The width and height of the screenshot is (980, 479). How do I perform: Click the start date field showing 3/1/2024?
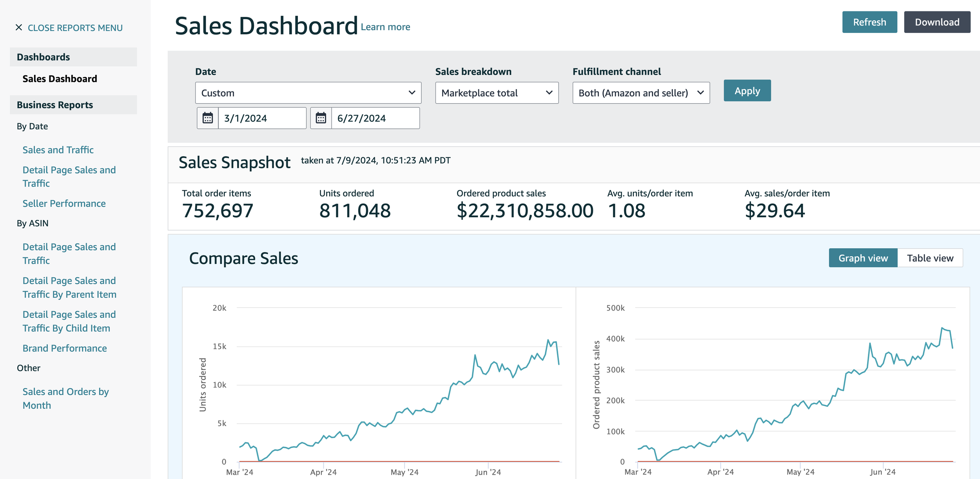262,118
